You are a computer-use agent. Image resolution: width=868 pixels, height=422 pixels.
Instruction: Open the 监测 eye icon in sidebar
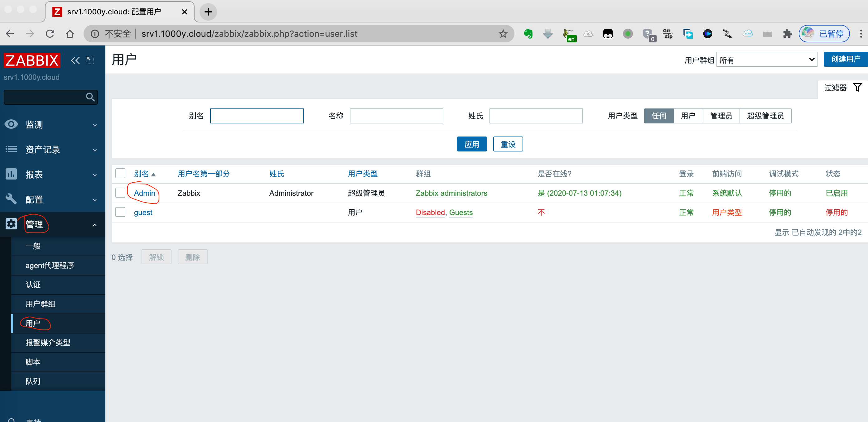coord(11,124)
